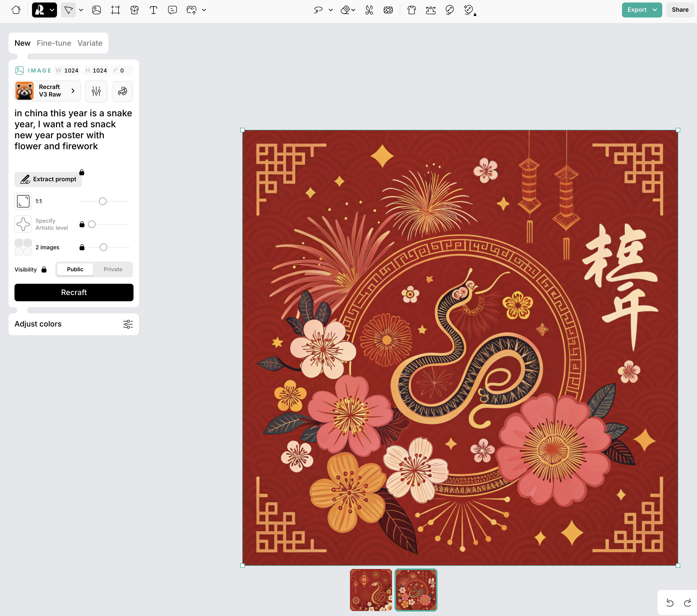Select the scissors background-remover tool
Viewport: 697px width, 616px height.
coord(369,10)
